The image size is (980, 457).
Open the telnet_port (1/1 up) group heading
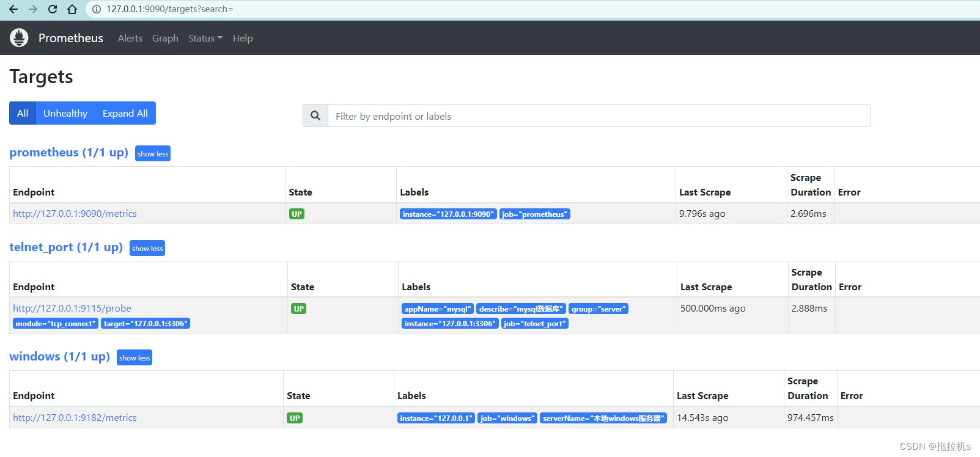point(66,247)
